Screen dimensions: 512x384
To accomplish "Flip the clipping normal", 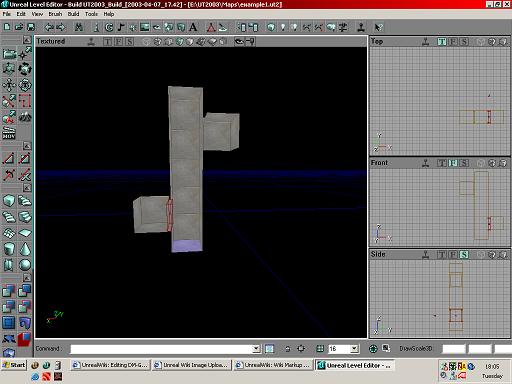I will tap(9, 174).
